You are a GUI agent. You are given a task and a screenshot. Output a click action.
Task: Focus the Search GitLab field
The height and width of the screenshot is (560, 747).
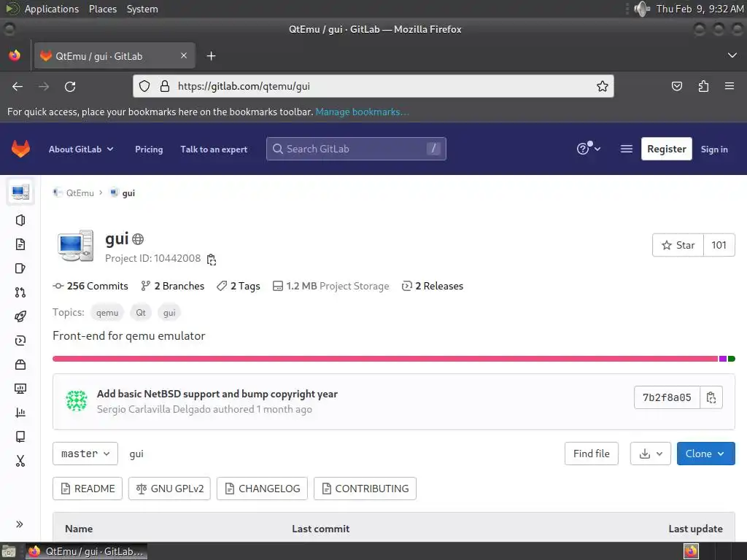click(x=356, y=149)
